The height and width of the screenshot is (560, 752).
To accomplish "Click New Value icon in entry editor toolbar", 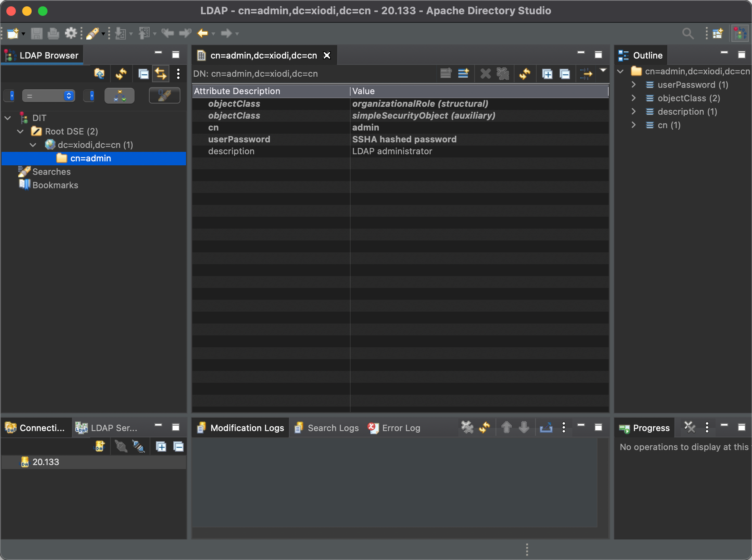I will tap(446, 74).
